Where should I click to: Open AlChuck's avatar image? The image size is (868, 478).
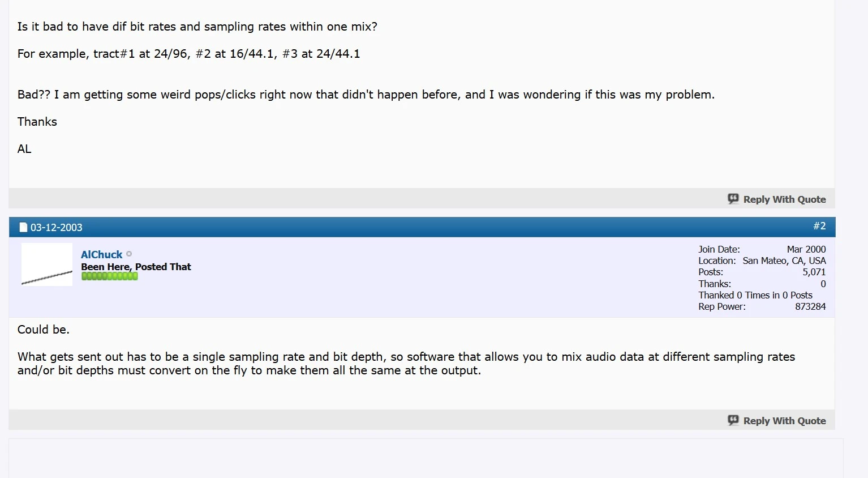(47, 264)
